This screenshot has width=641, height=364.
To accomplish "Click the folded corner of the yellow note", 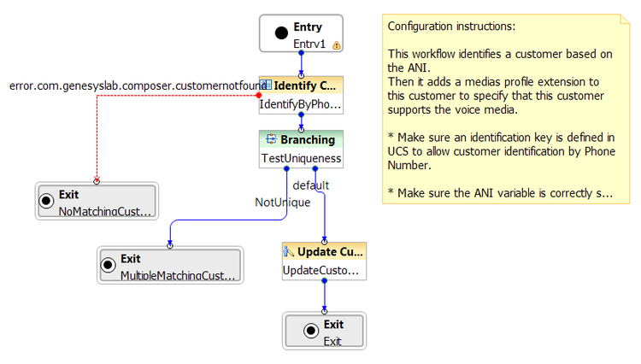I will click(x=625, y=19).
